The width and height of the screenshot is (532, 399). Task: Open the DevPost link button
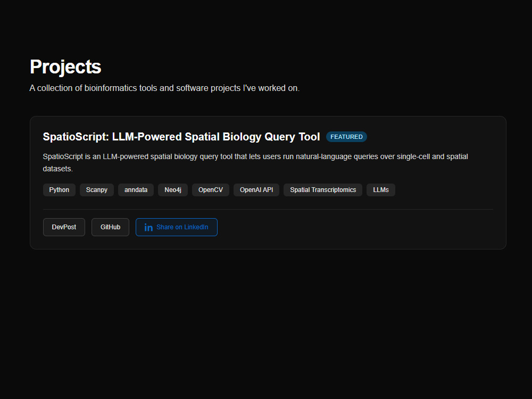64,227
